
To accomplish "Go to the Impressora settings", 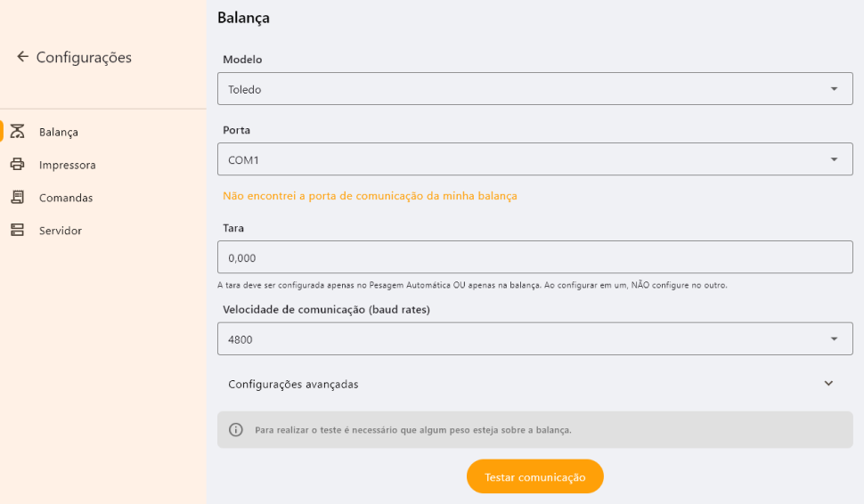I will pyautogui.click(x=67, y=165).
